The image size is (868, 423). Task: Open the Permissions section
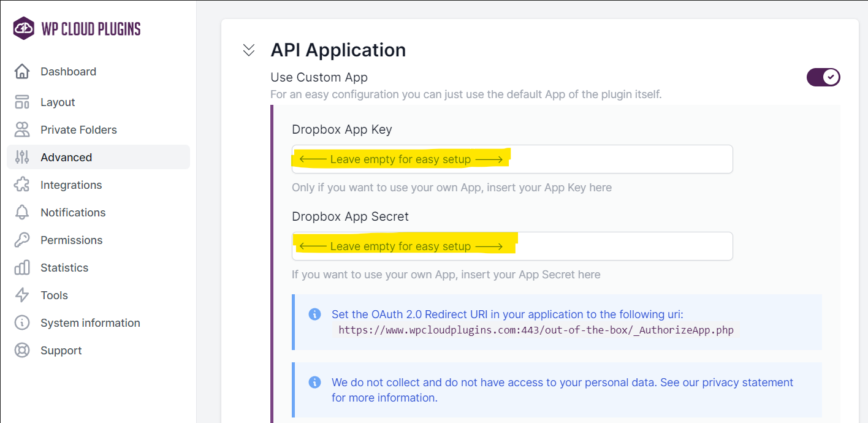tap(98, 240)
